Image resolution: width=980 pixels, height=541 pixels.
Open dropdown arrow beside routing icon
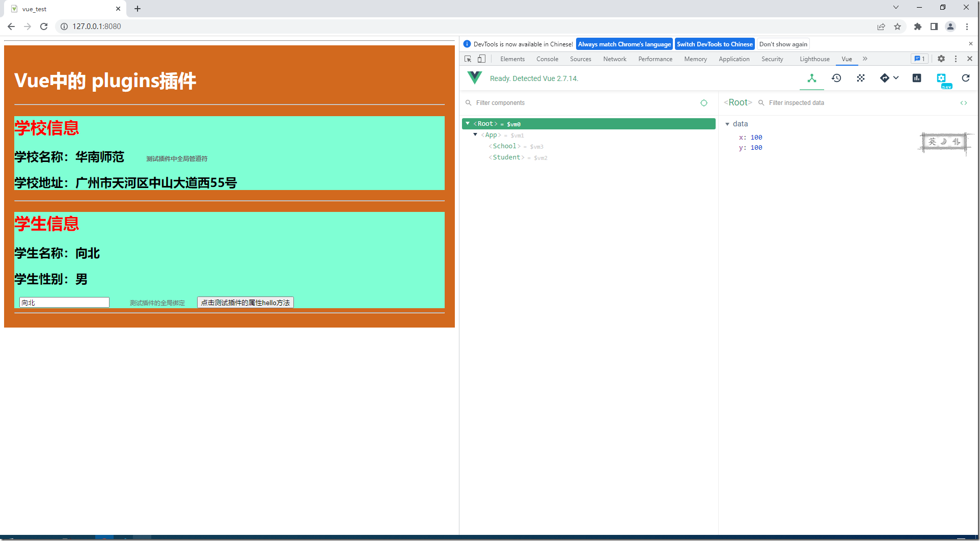tap(896, 78)
